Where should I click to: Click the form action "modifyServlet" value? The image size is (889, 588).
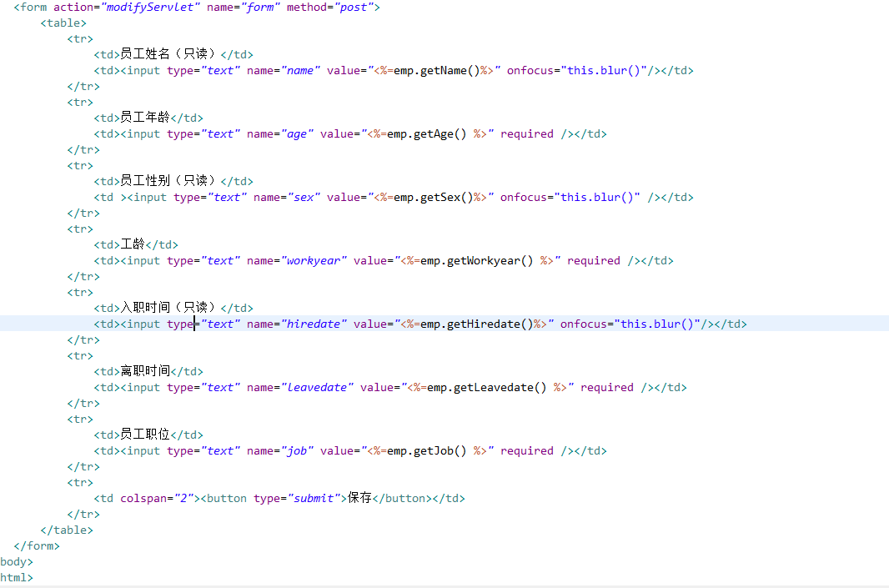tap(149, 8)
